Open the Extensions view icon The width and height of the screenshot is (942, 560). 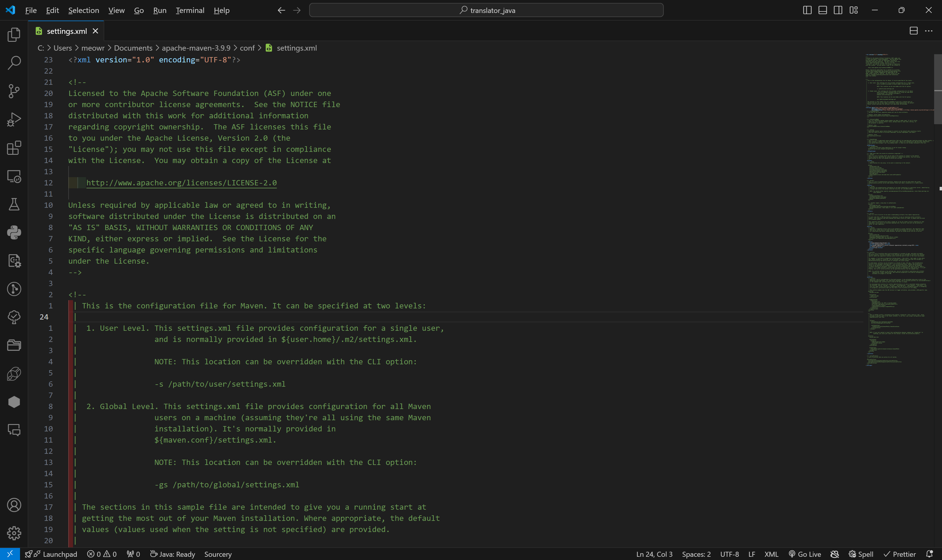[x=14, y=148]
